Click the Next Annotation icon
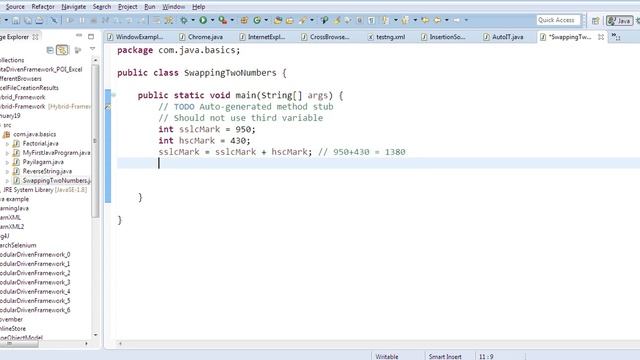640x360 pixels. point(385,20)
